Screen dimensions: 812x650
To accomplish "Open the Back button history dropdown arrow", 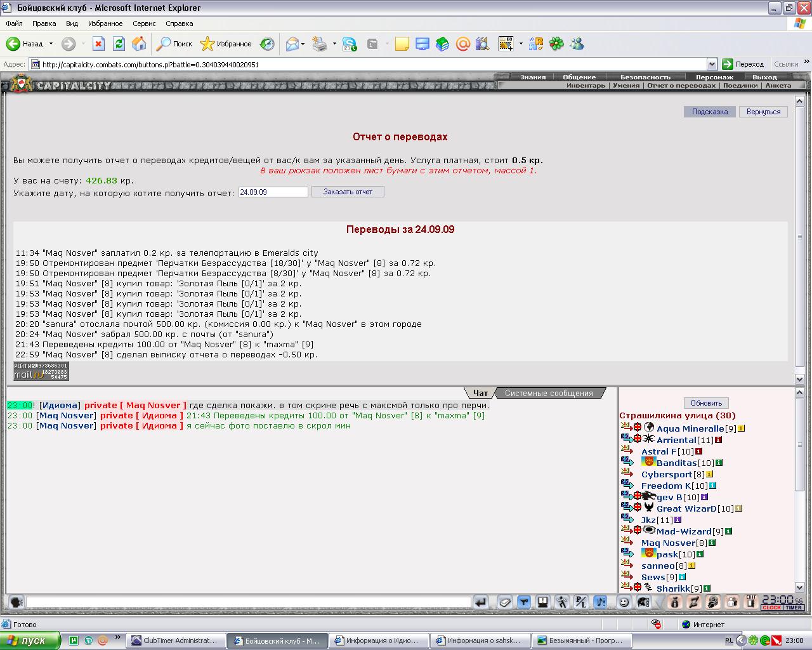I will (49, 44).
